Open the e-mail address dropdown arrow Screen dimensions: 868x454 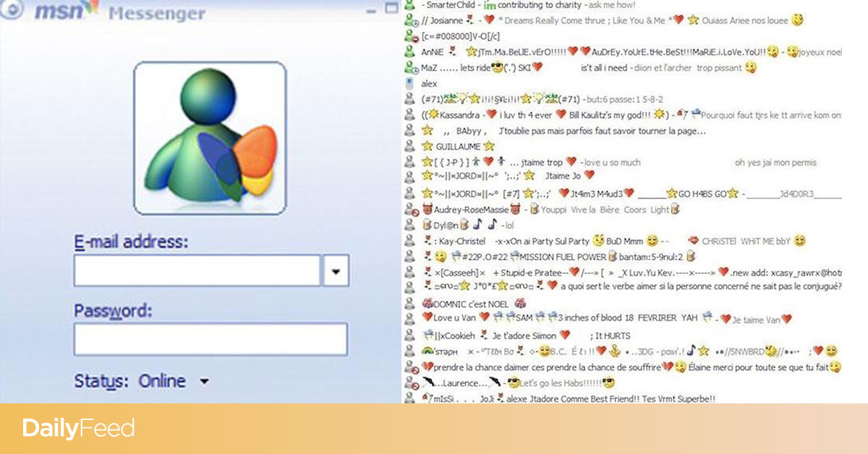click(x=335, y=270)
